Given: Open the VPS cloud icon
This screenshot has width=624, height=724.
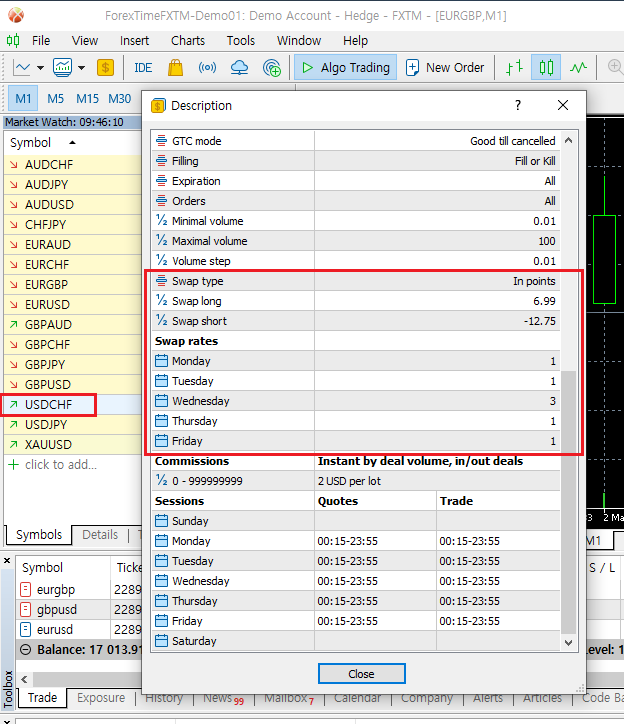Looking at the screenshot, I should click(x=239, y=68).
